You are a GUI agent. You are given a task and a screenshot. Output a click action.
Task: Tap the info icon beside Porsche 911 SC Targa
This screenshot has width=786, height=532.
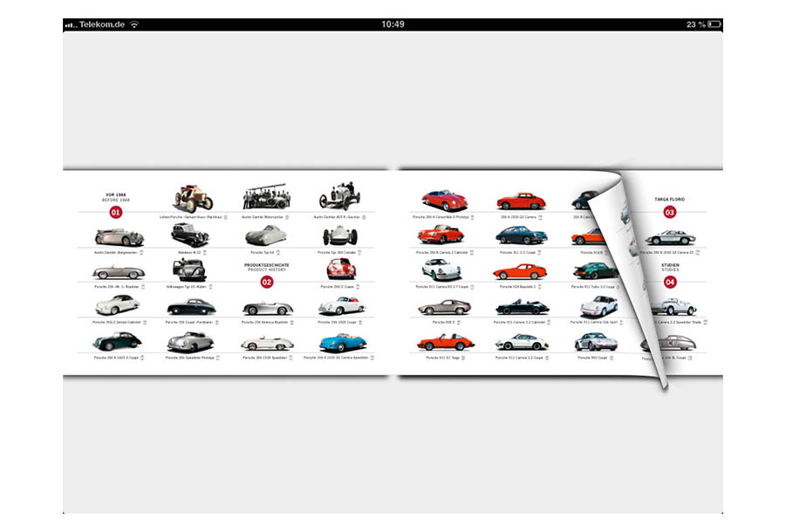[463, 358]
